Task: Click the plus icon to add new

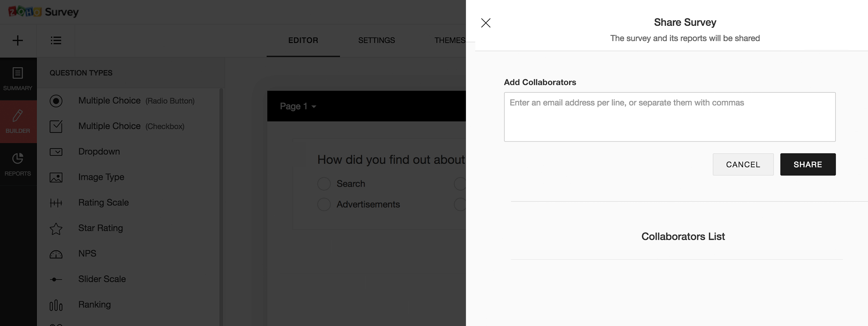Action: click(18, 40)
